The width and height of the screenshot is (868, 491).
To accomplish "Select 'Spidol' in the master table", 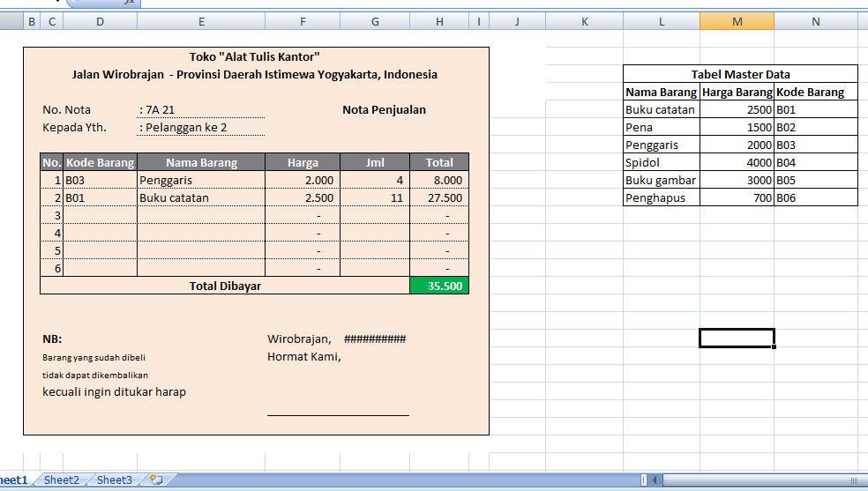I will (662, 162).
